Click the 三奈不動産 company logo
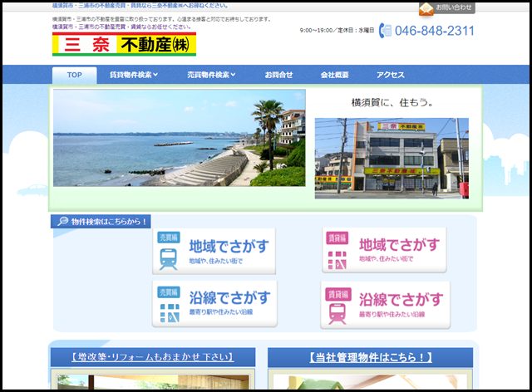The height and width of the screenshot is (392, 532). click(x=124, y=44)
